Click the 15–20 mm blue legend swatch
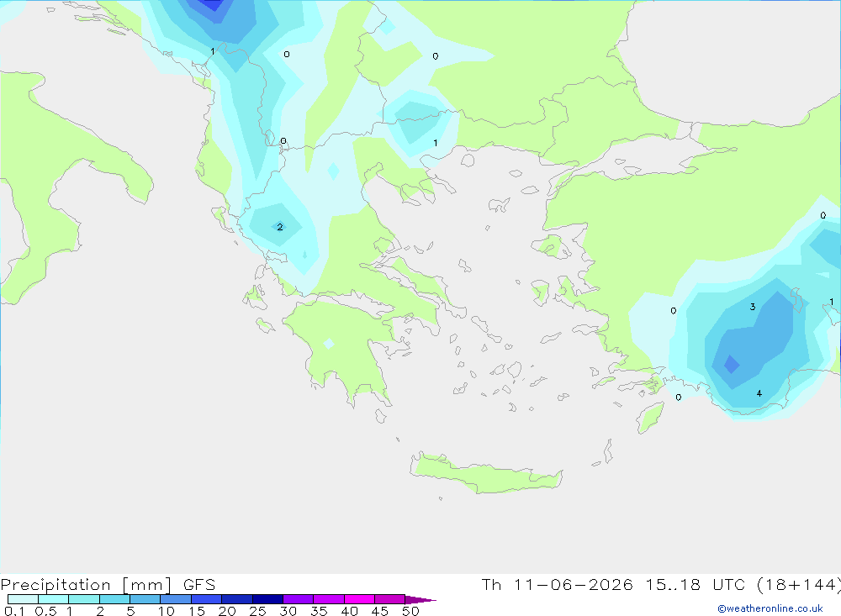This screenshot has width=841, height=616. (207, 599)
